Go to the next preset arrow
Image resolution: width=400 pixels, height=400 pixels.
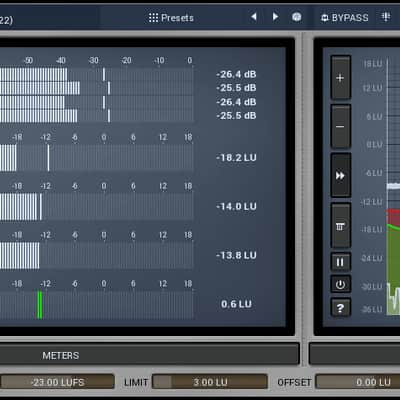click(x=275, y=16)
